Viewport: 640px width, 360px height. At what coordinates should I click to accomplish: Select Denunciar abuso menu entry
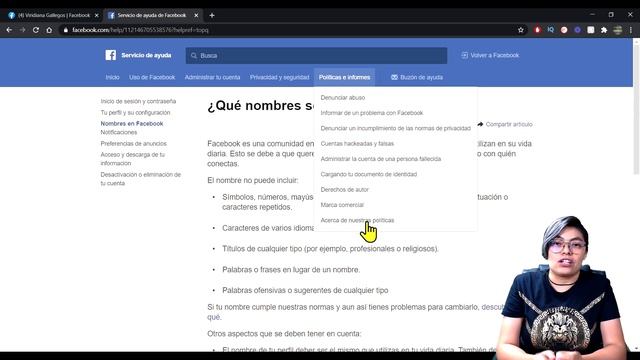click(x=343, y=98)
